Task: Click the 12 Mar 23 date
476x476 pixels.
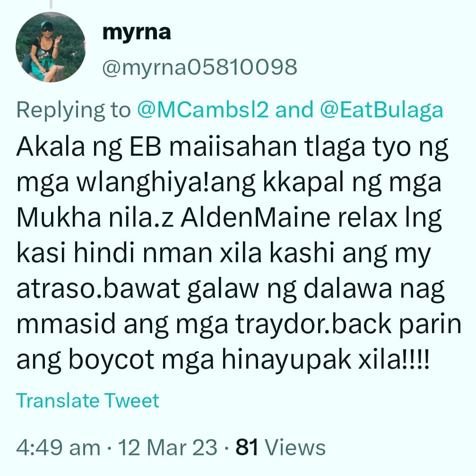Action: tap(168, 448)
